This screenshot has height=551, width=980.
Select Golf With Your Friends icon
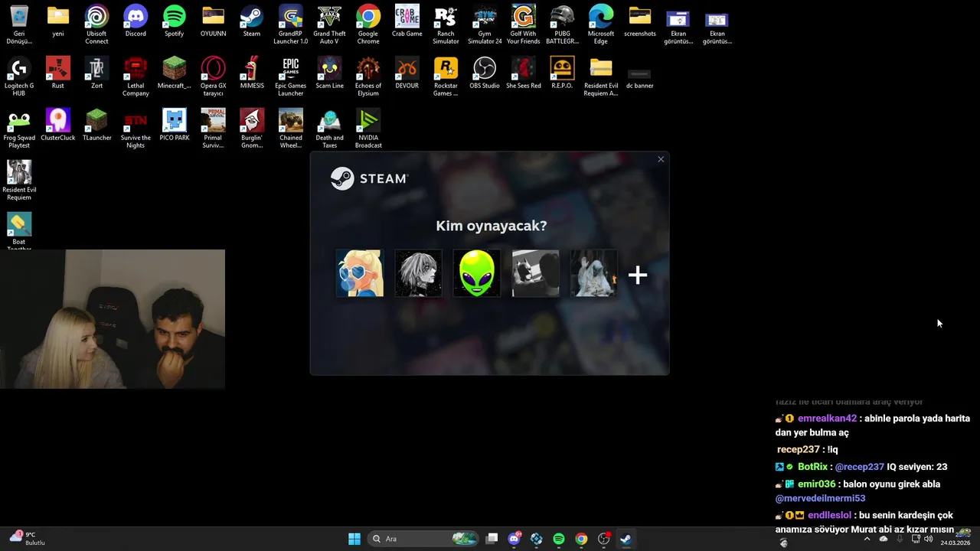coord(524,24)
